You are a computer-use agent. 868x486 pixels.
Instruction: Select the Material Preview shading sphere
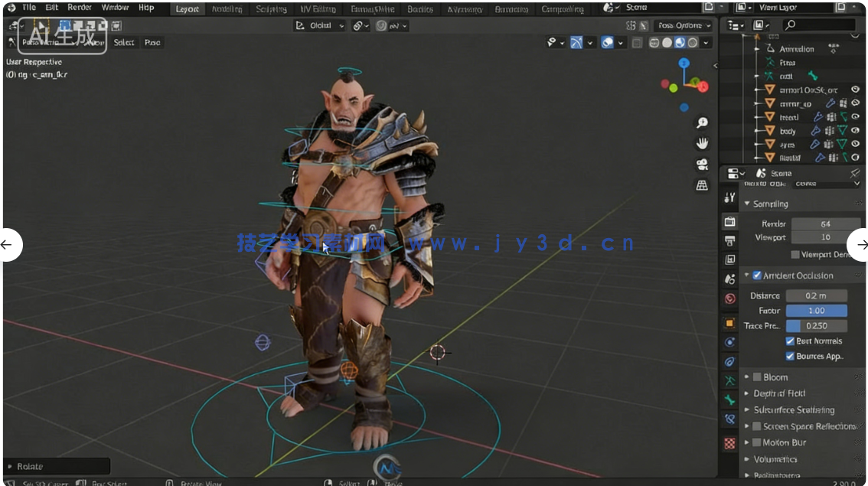point(681,43)
